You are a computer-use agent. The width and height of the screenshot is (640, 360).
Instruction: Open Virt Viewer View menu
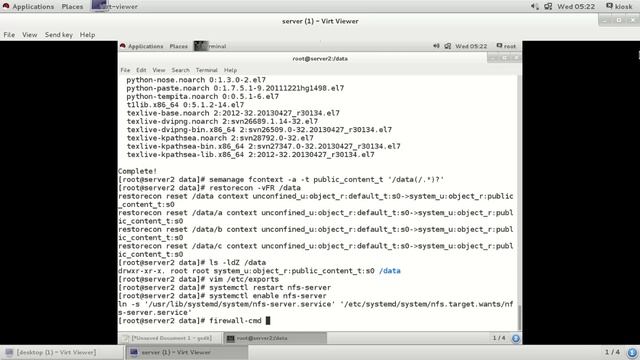click(x=29, y=35)
